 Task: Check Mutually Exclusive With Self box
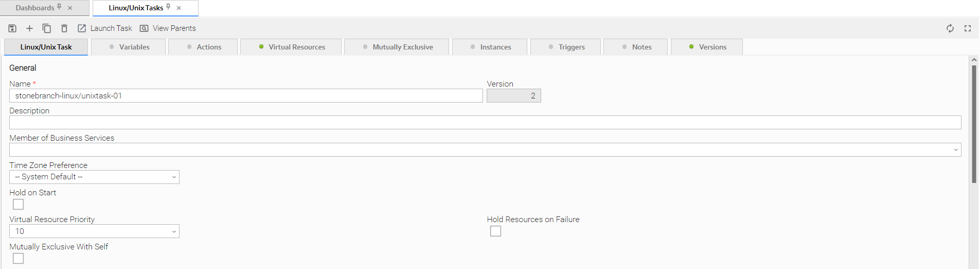pos(19,258)
